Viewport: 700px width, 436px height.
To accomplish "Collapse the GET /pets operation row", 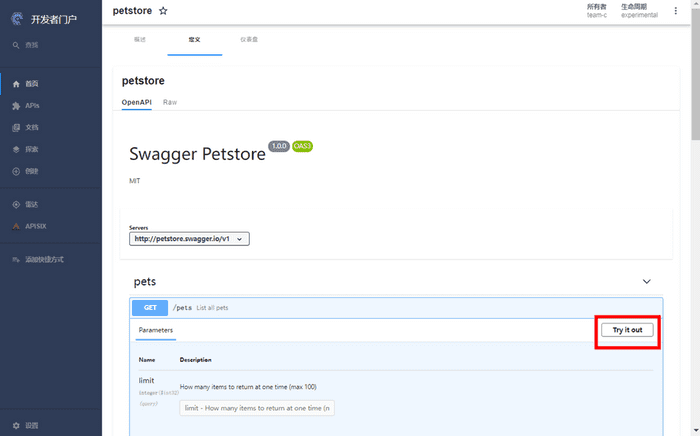I will (x=396, y=308).
